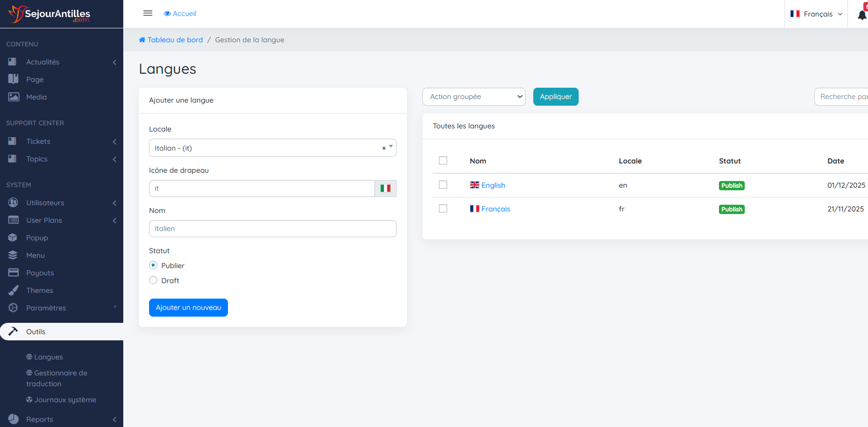868x427 pixels.
Task: Click the Popup cube icon
Action: click(13, 238)
